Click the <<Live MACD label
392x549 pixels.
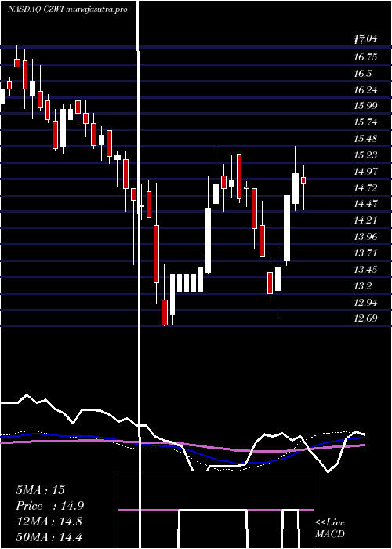(x=330, y=528)
